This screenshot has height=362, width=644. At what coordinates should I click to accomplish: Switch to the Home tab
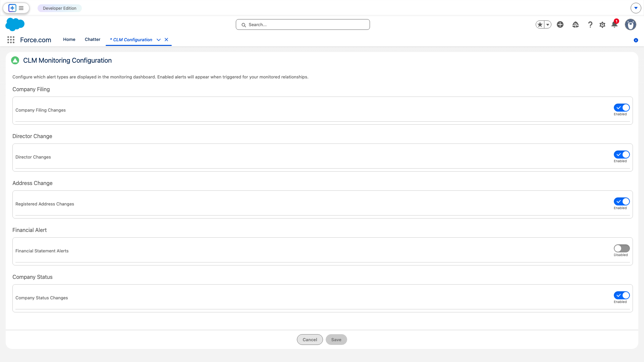tap(69, 40)
